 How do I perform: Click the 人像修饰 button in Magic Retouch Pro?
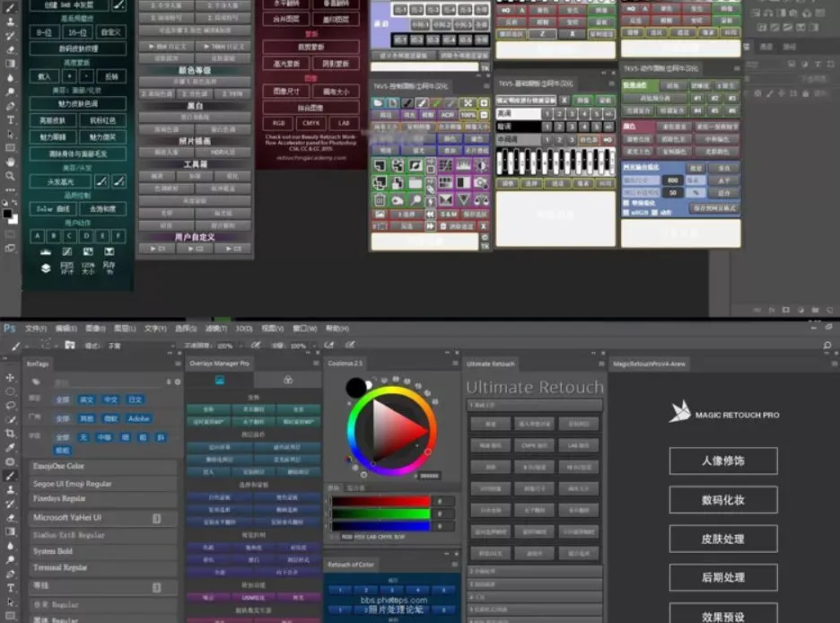point(723,461)
